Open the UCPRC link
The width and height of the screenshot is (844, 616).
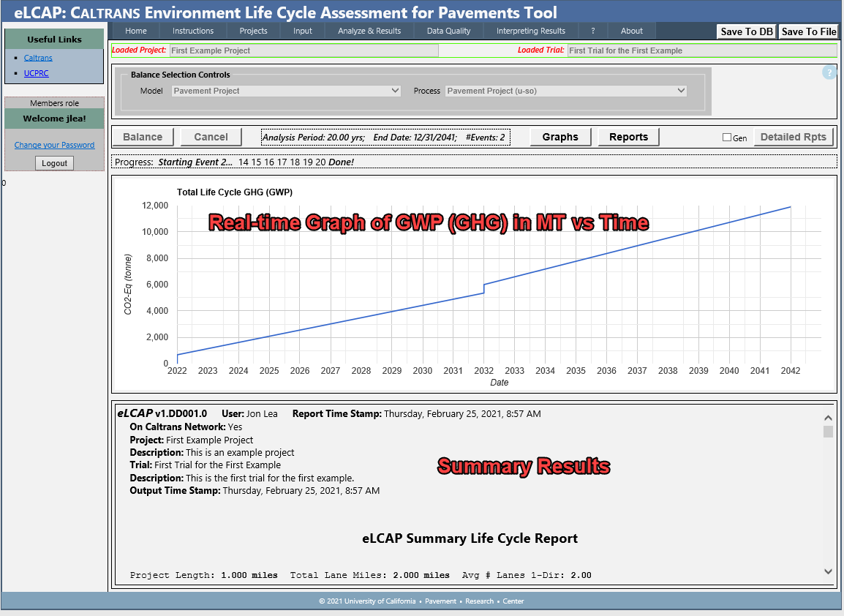pos(37,73)
